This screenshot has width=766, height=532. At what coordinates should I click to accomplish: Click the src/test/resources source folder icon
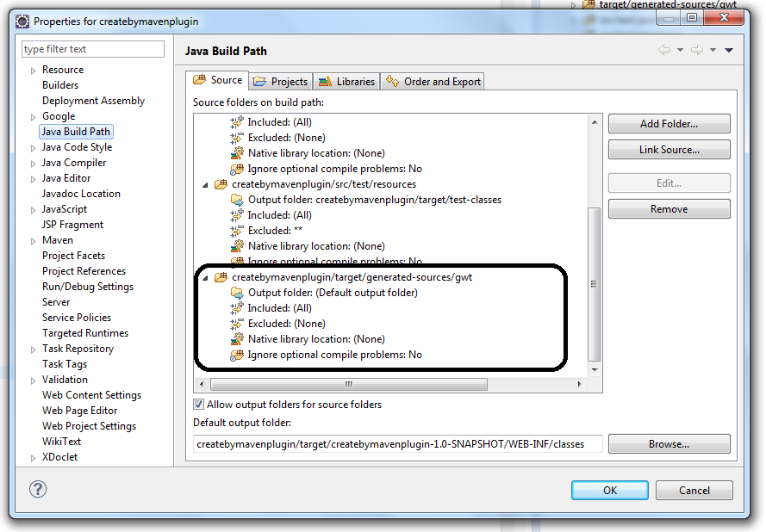click(221, 184)
